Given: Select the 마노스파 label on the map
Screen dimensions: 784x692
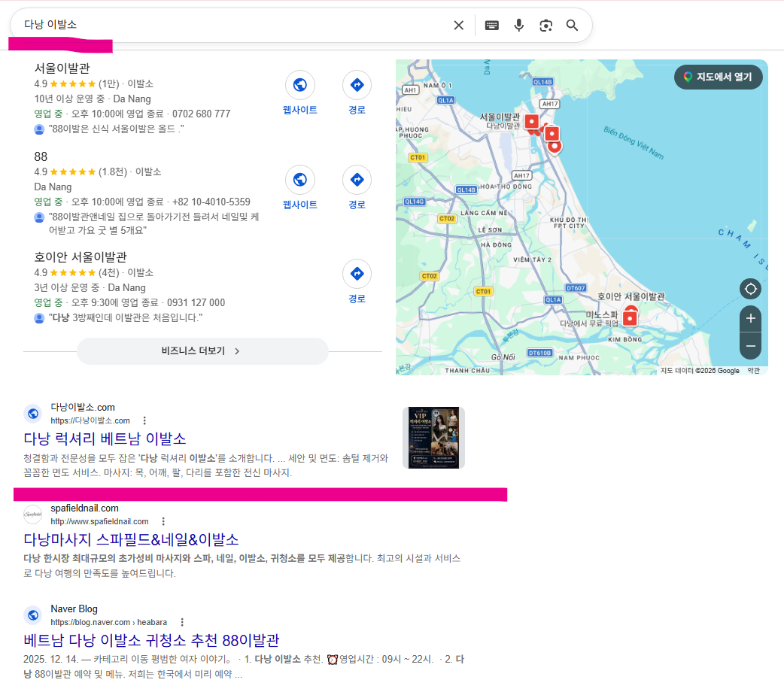Looking at the screenshot, I should 602,314.
